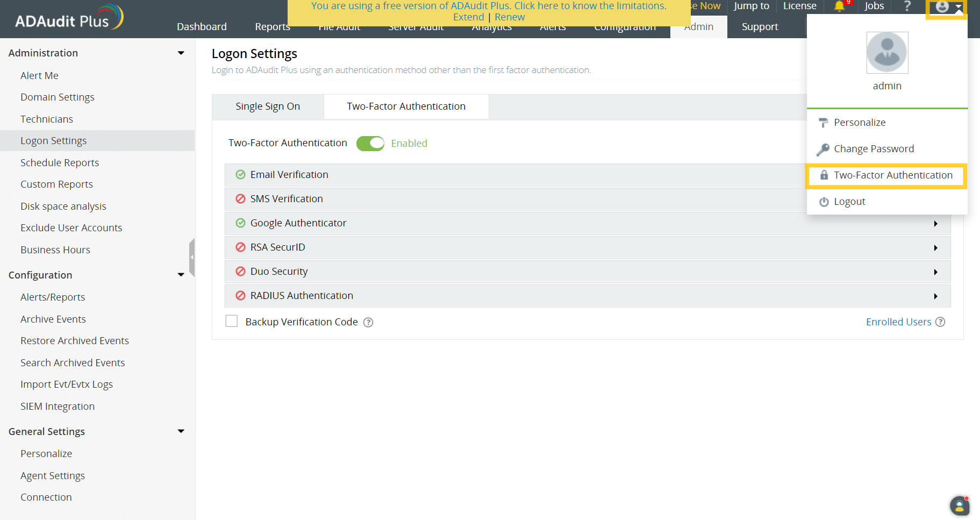The image size is (980, 520).
Task: Open the Jump to menu
Action: tap(752, 6)
